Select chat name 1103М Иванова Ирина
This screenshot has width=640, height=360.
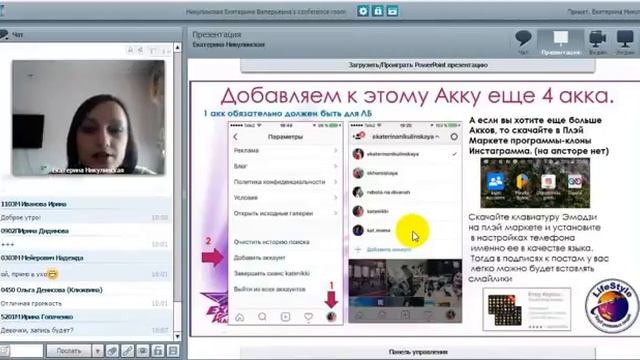click(33, 204)
